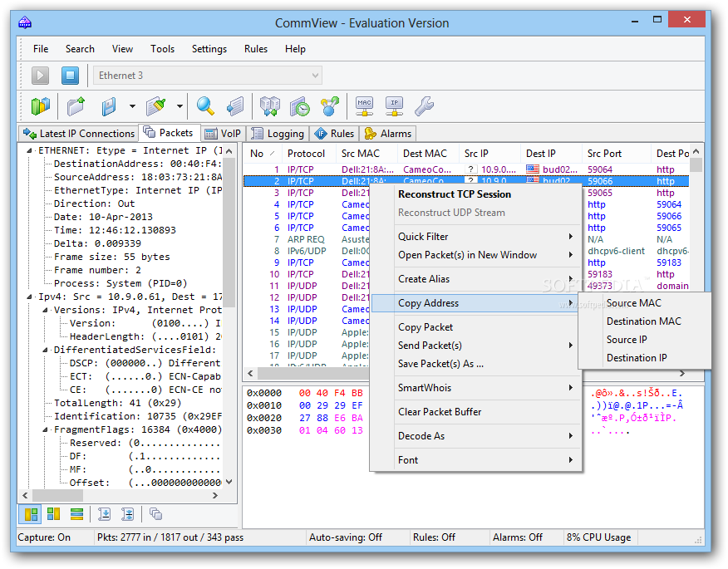Open MAC aliases toolbar icon
Image resolution: width=728 pixels, height=569 pixels.
click(x=365, y=106)
